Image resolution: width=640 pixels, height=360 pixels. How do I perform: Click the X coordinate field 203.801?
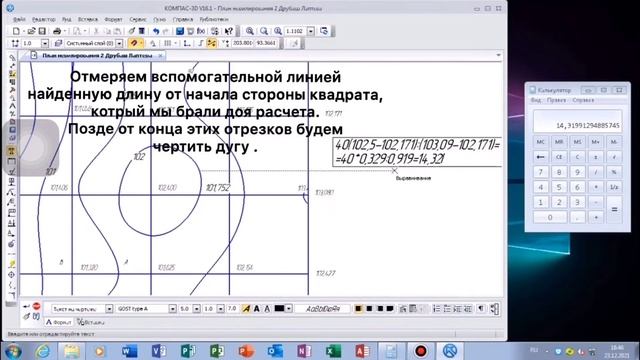click(242, 43)
